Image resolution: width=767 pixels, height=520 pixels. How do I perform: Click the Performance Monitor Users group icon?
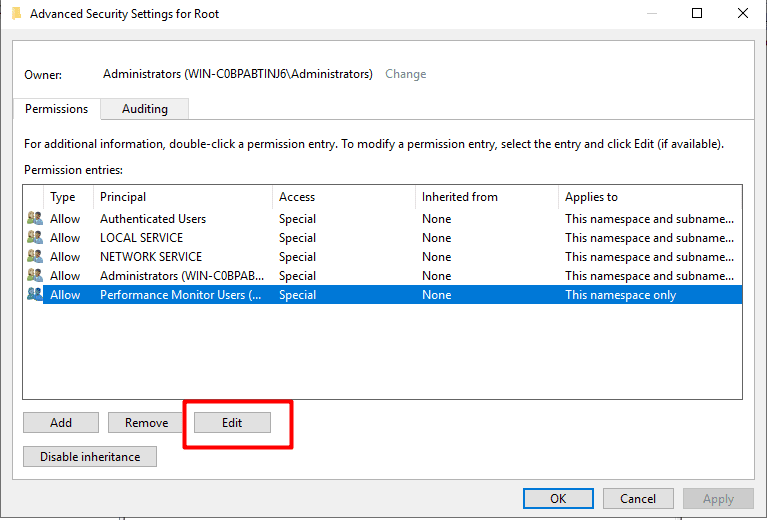coord(35,294)
